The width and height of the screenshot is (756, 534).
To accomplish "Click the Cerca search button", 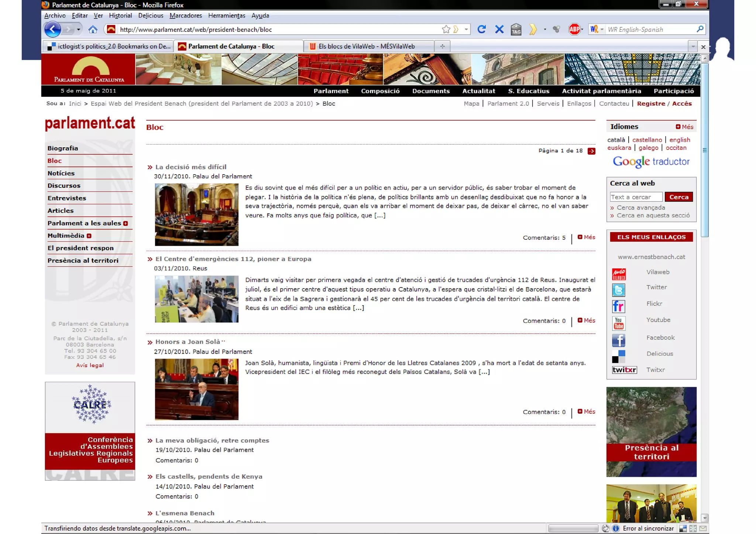I will [x=678, y=197].
